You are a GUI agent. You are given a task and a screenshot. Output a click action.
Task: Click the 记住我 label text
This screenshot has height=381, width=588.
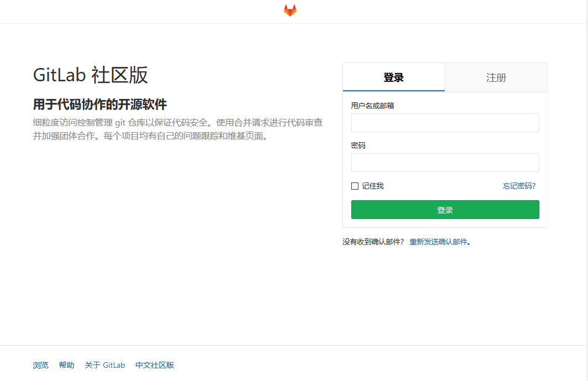[373, 186]
